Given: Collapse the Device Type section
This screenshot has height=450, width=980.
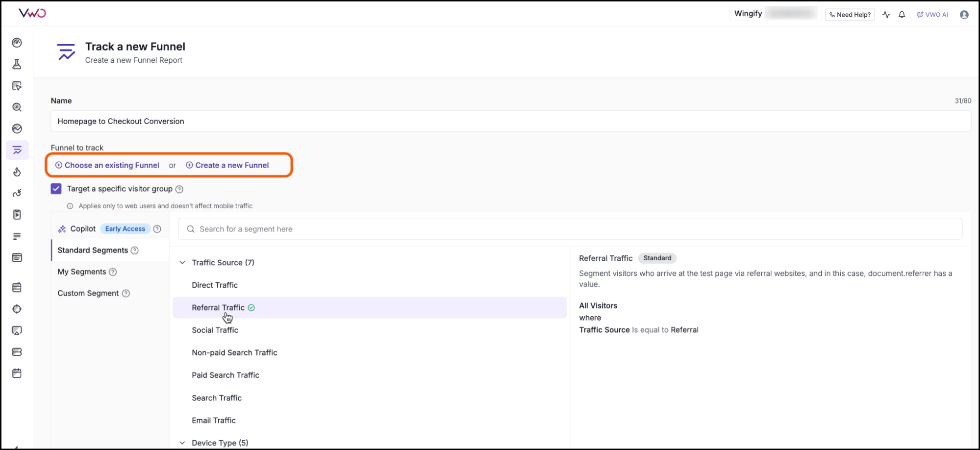Looking at the screenshot, I should tap(182, 443).
